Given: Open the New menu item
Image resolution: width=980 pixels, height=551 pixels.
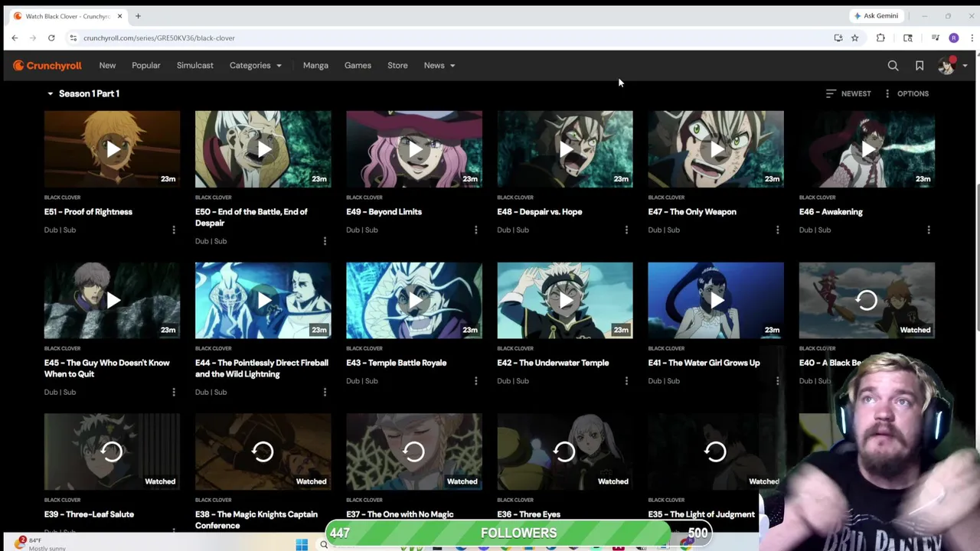Looking at the screenshot, I should [107, 66].
